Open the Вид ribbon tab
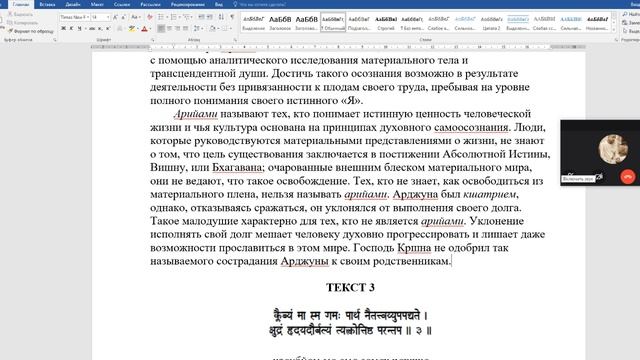 click(x=219, y=4)
